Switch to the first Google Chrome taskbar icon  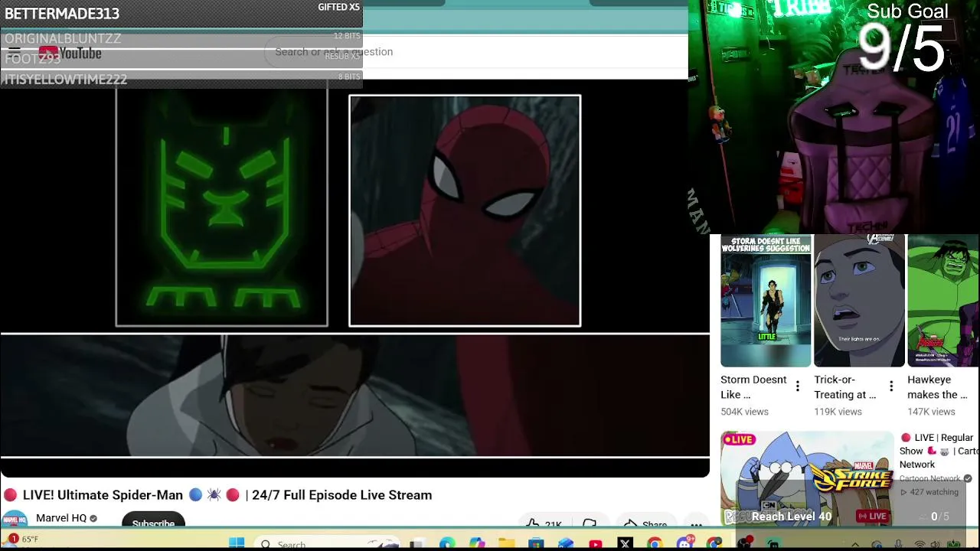[x=655, y=543]
